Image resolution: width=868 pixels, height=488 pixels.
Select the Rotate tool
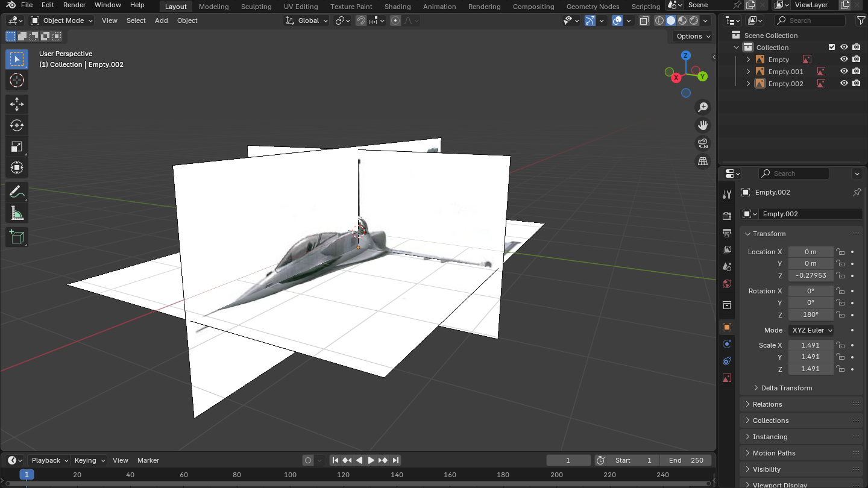[x=17, y=125]
